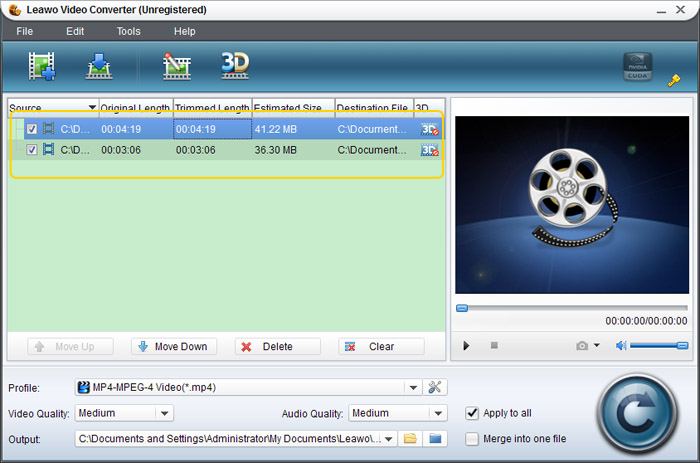Viewport: 700px width, 463px height.
Task: Click the Trimmed Length column header
Action: [212, 108]
